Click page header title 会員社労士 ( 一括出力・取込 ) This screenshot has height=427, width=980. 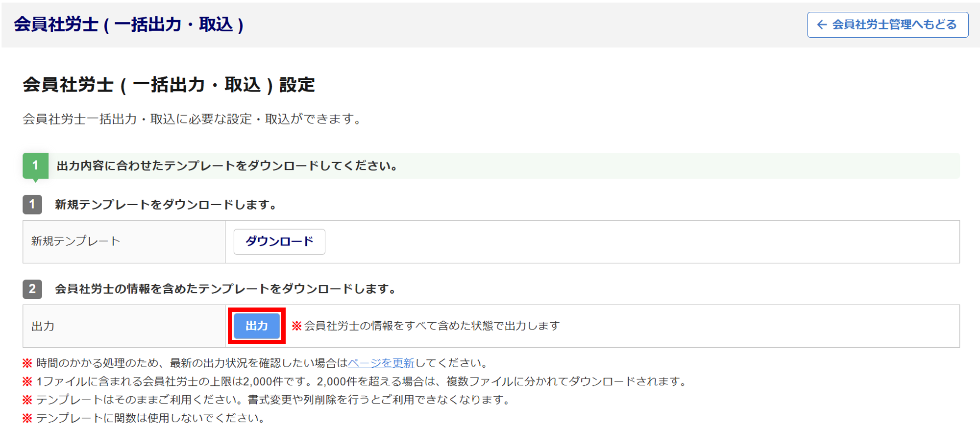coord(128,24)
